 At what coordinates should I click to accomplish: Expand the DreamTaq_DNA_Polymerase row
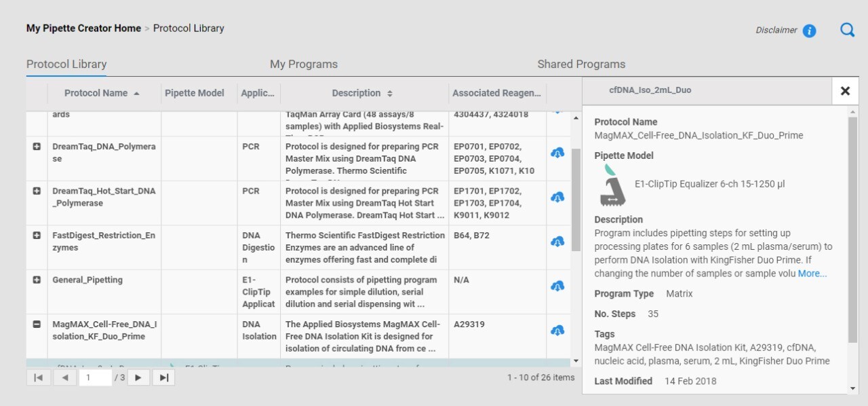tap(37, 147)
